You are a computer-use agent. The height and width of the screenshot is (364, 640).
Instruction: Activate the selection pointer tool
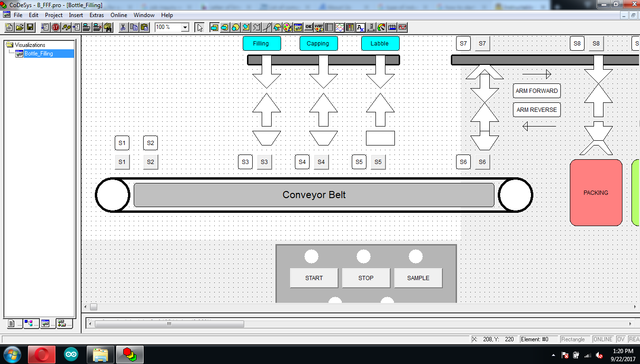(200, 27)
